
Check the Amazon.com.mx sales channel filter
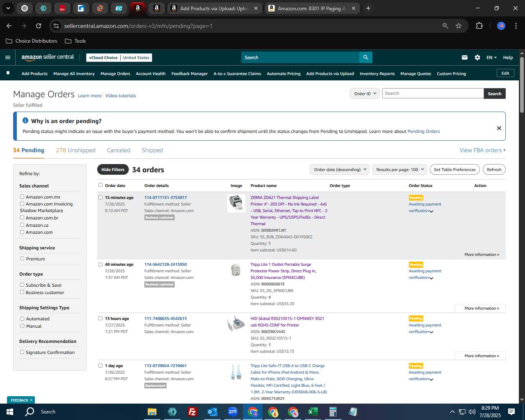click(x=22, y=196)
